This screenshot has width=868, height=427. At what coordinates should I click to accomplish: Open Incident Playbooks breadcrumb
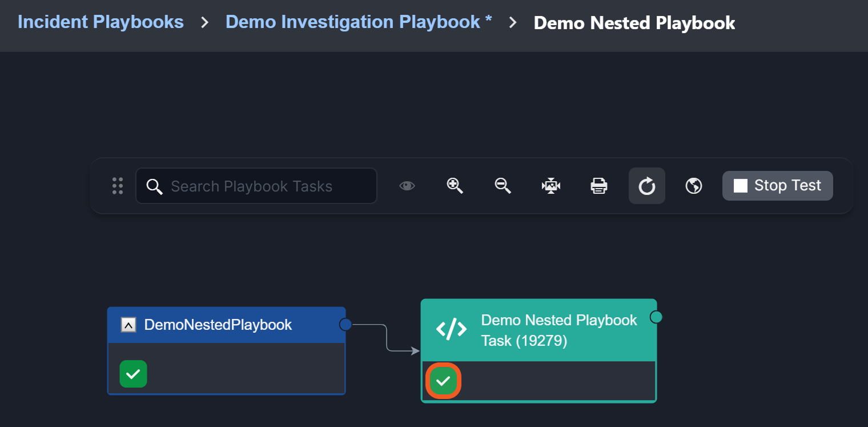(x=101, y=22)
